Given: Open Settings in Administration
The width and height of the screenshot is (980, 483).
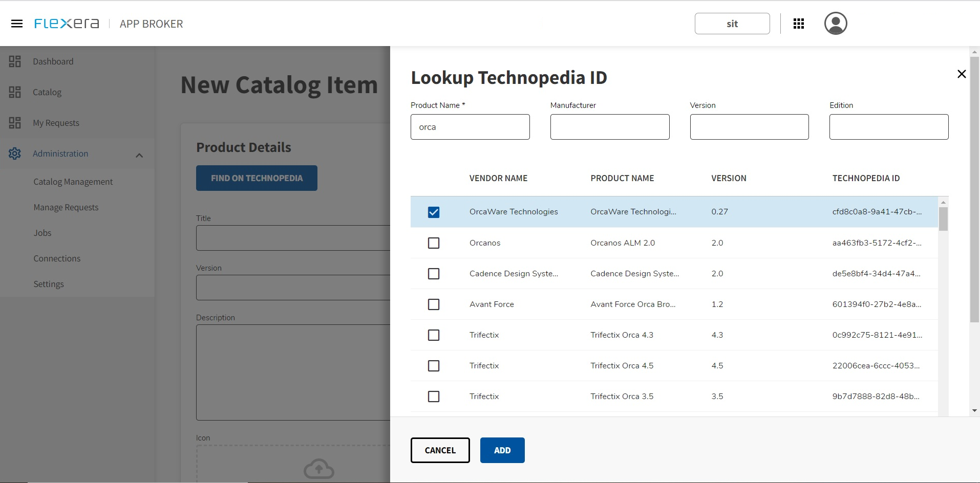Looking at the screenshot, I should coord(49,284).
